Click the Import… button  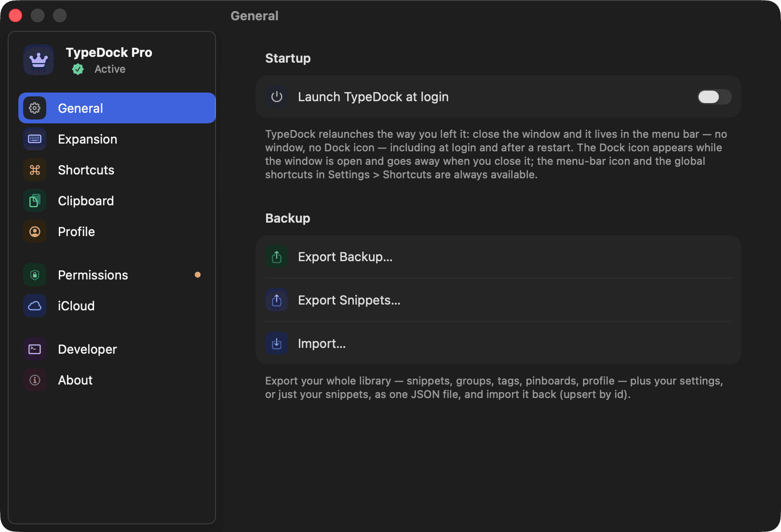point(498,343)
